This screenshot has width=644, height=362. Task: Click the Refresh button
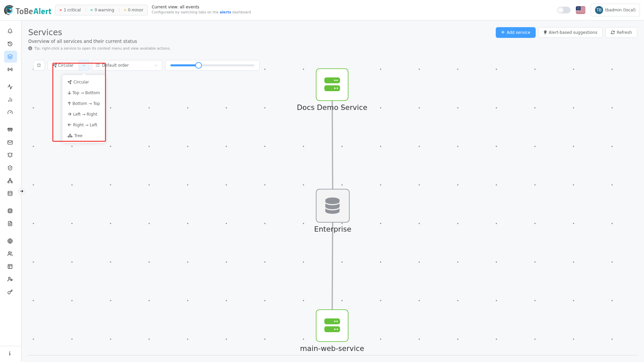click(x=621, y=33)
